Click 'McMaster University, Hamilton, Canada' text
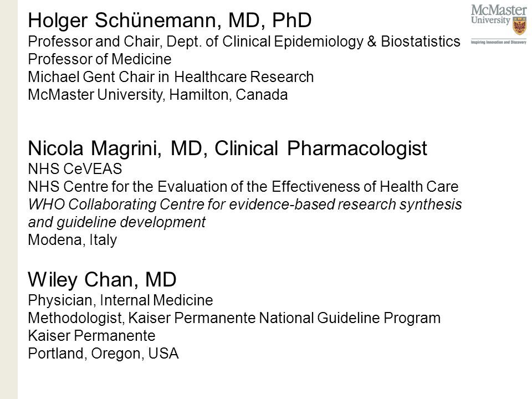Image resolution: width=532 pixels, height=399 pixels. pyautogui.click(x=158, y=95)
